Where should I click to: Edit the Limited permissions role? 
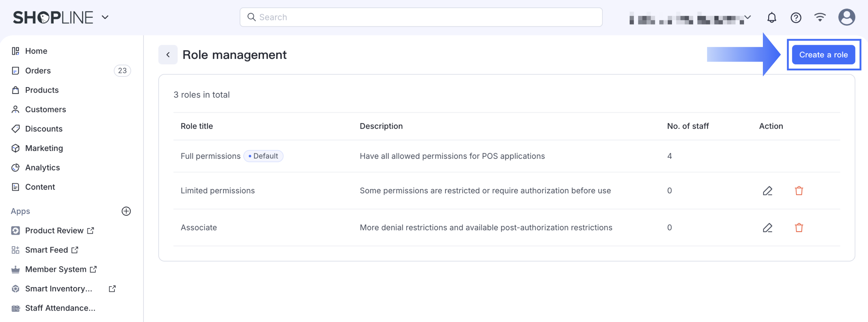coord(767,191)
